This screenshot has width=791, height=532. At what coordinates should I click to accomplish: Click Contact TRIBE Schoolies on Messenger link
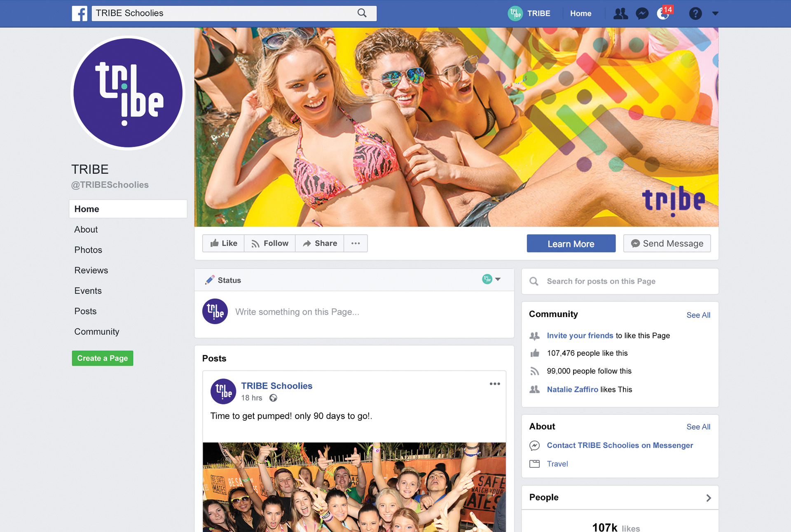pyautogui.click(x=620, y=445)
